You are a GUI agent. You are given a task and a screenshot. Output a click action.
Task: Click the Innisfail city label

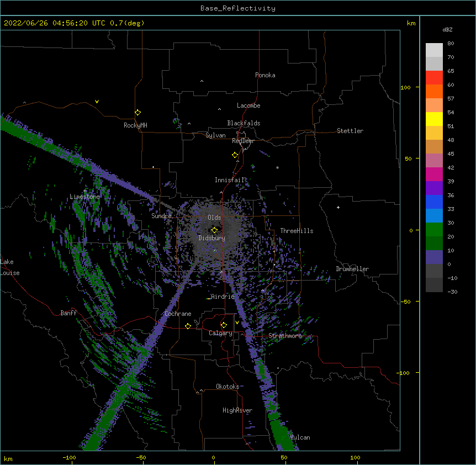(x=229, y=180)
